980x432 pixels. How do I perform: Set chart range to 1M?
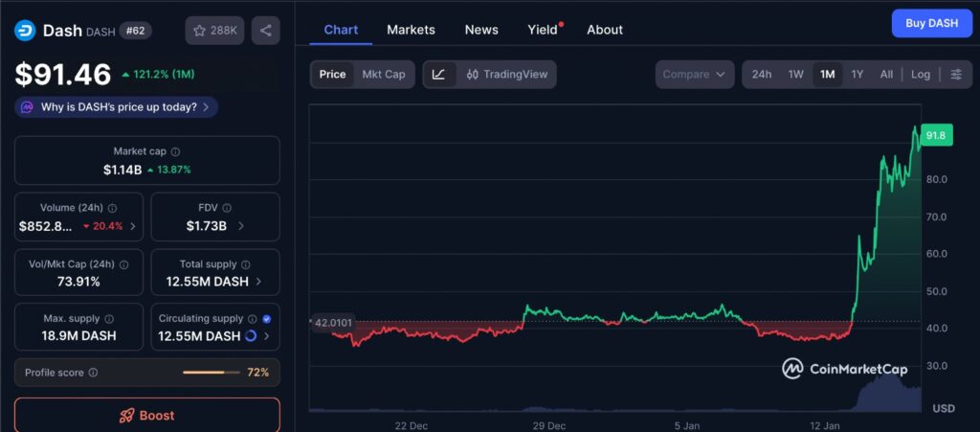pyautogui.click(x=828, y=75)
